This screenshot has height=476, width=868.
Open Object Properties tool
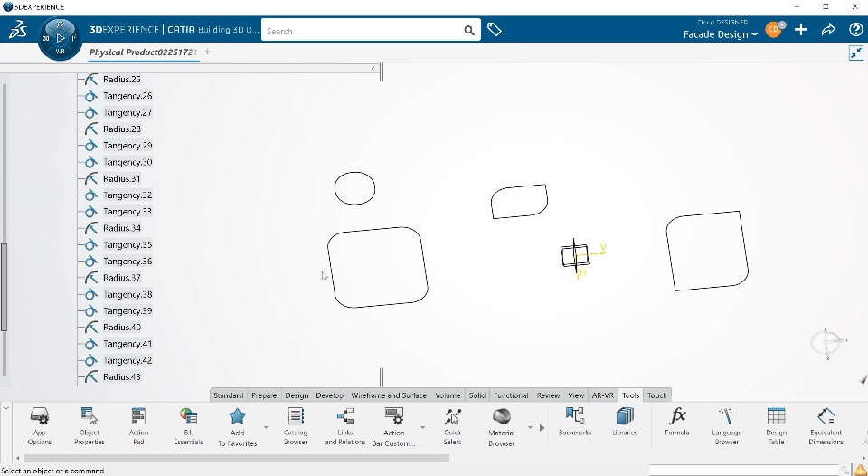(90, 425)
